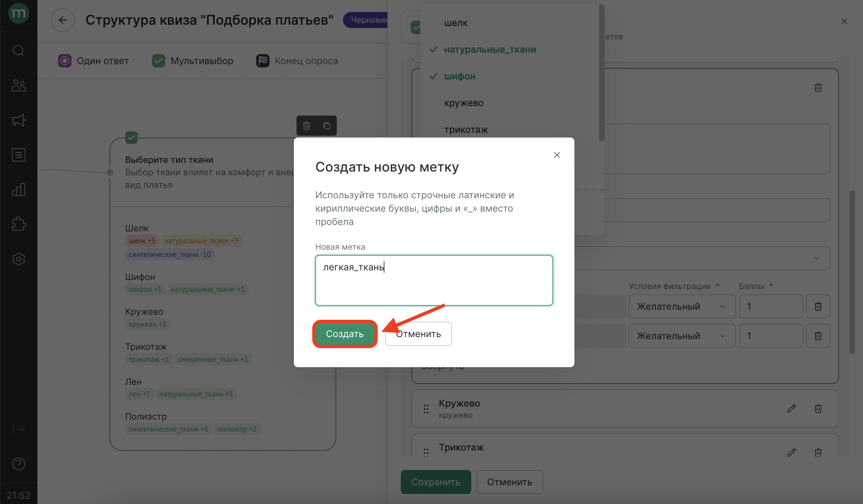
Task: Close the Создать новую метку dialog
Action: click(x=557, y=155)
